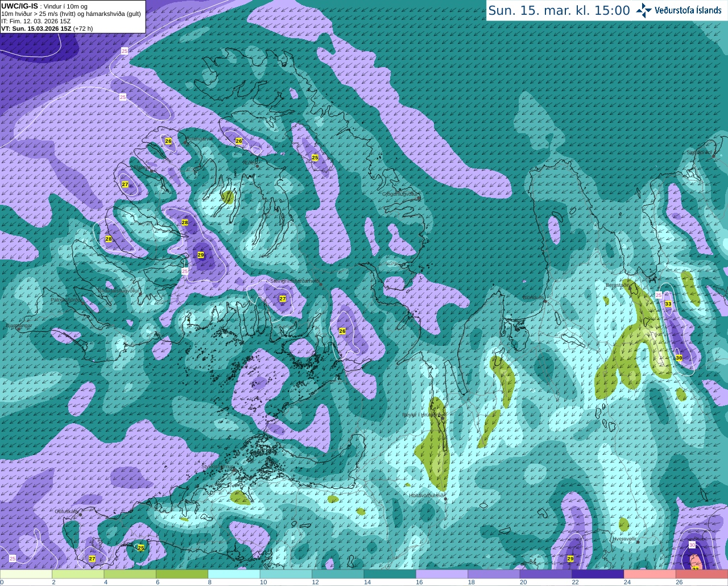Image resolution: width=728 pixels, height=586 pixels.
Task: Click the 33 gust marker beside Bergstaðir
Action: point(668,304)
